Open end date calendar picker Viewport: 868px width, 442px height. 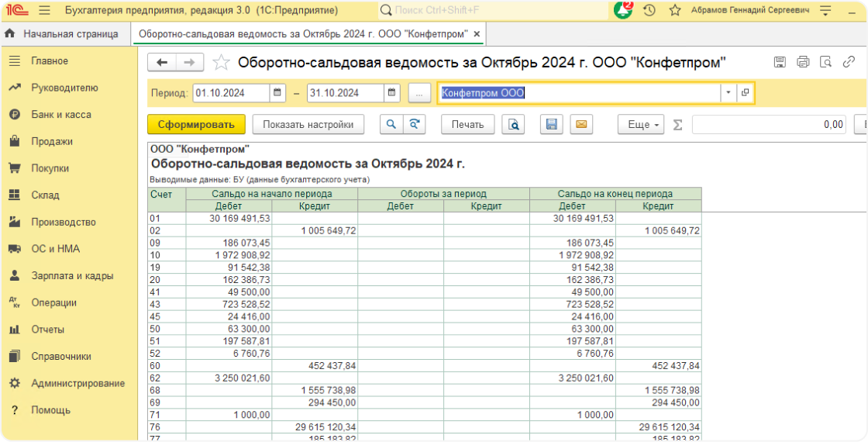click(392, 92)
